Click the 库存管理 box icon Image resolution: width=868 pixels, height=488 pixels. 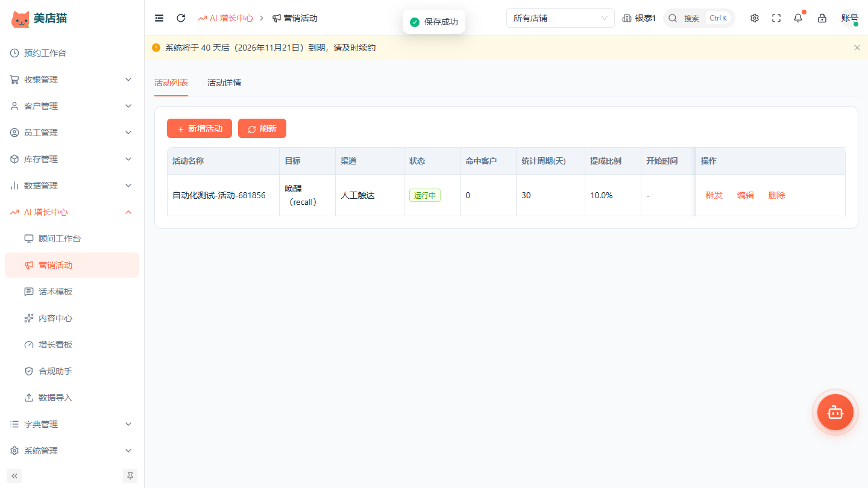point(14,159)
